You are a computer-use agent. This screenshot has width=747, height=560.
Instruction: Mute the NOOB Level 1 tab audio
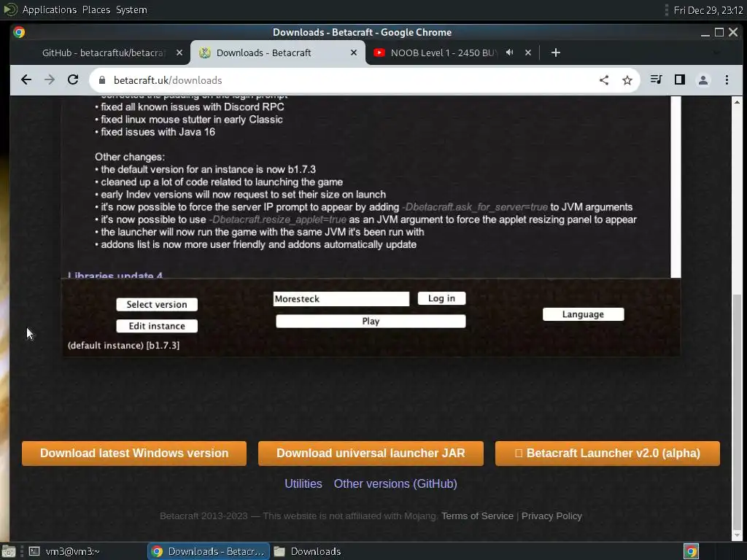tap(510, 52)
